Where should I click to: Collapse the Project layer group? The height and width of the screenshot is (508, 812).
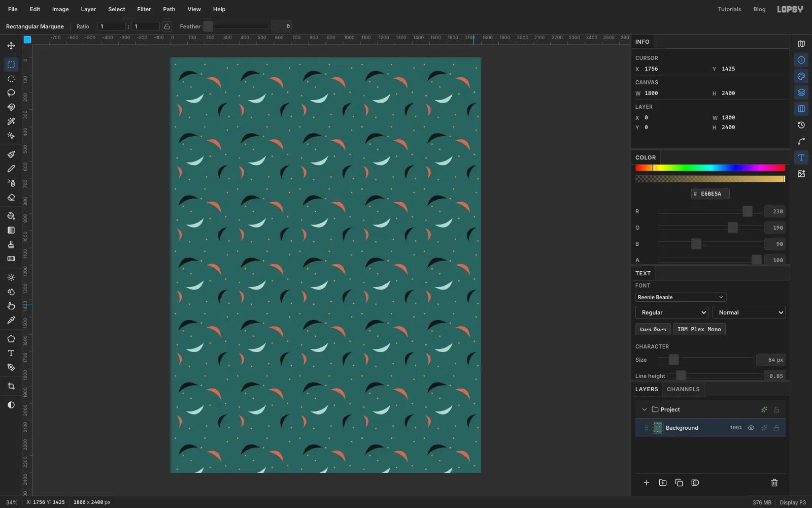click(645, 409)
